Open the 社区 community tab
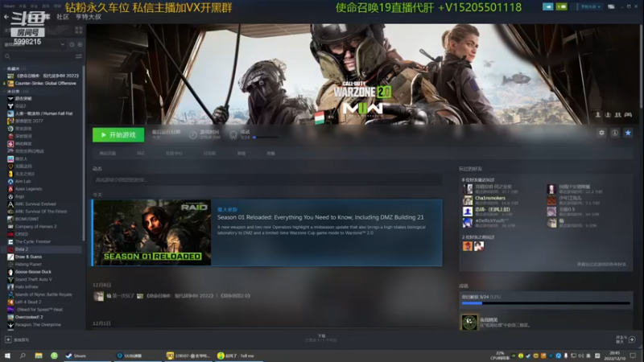Viewport: 644px width, 362px height. click(x=63, y=17)
